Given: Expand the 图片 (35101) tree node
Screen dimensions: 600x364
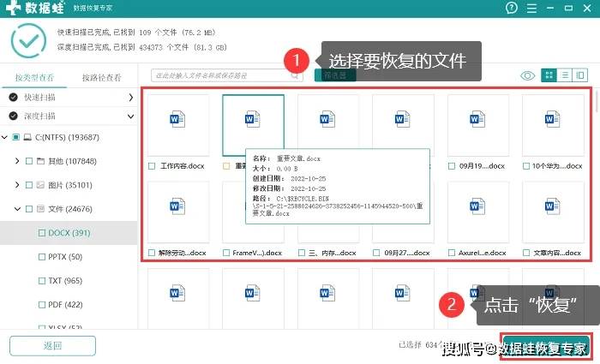Looking at the screenshot, I should [x=17, y=185].
